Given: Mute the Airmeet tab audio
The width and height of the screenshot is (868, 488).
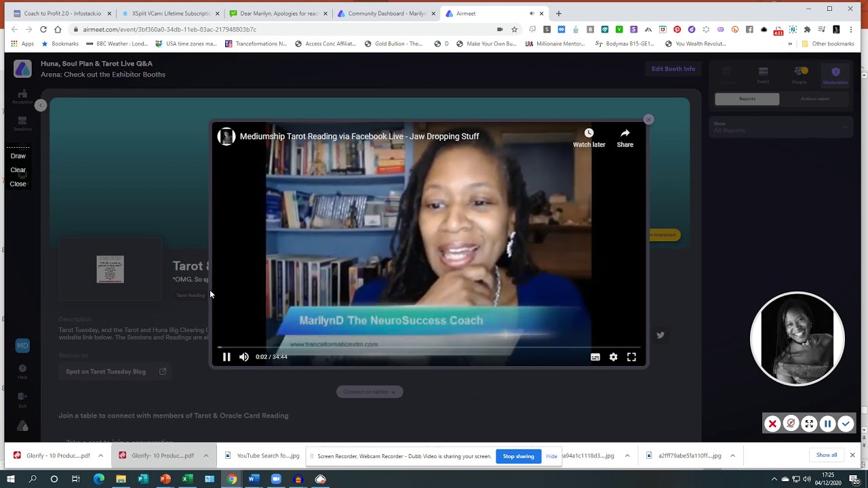Looking at the screenshot, I should pos(532,14).
